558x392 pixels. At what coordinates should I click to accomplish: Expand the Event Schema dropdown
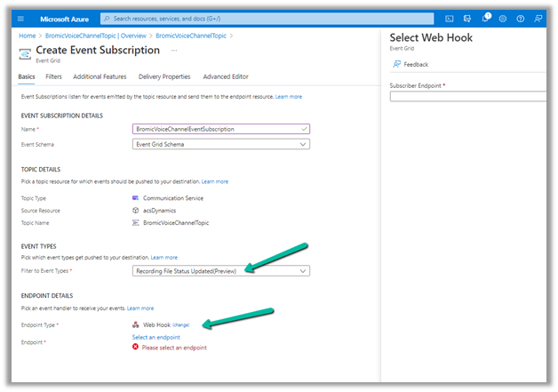[x=220, y=144]
